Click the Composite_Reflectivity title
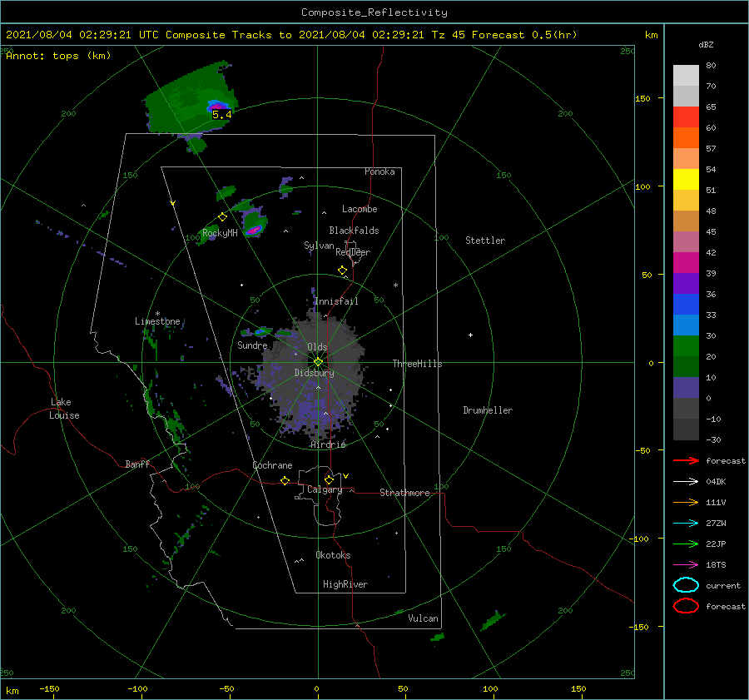 click(x=374, y=12)
